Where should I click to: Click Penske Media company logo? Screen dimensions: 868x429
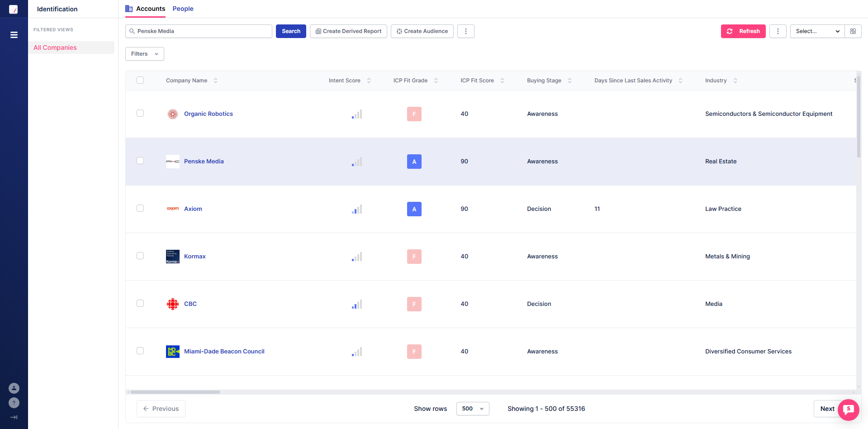pyautogui.click(x=173, y=162)
